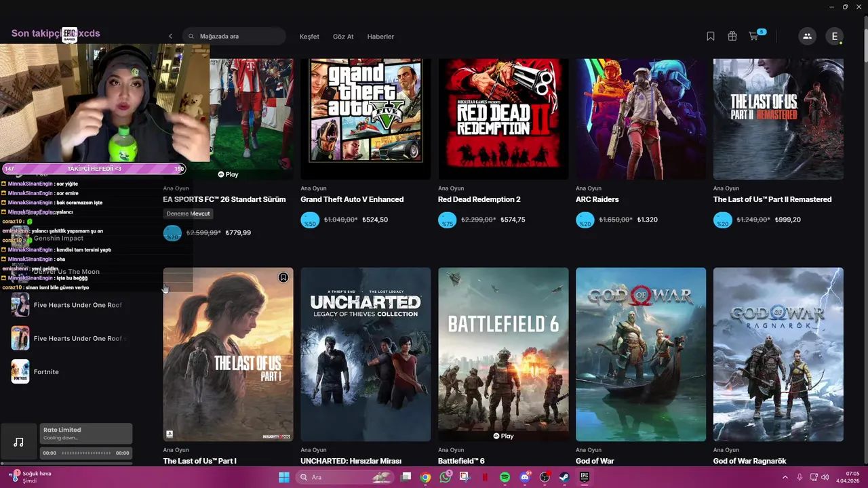Open the Red Dead Redemption II cover art

click(503, 119)
